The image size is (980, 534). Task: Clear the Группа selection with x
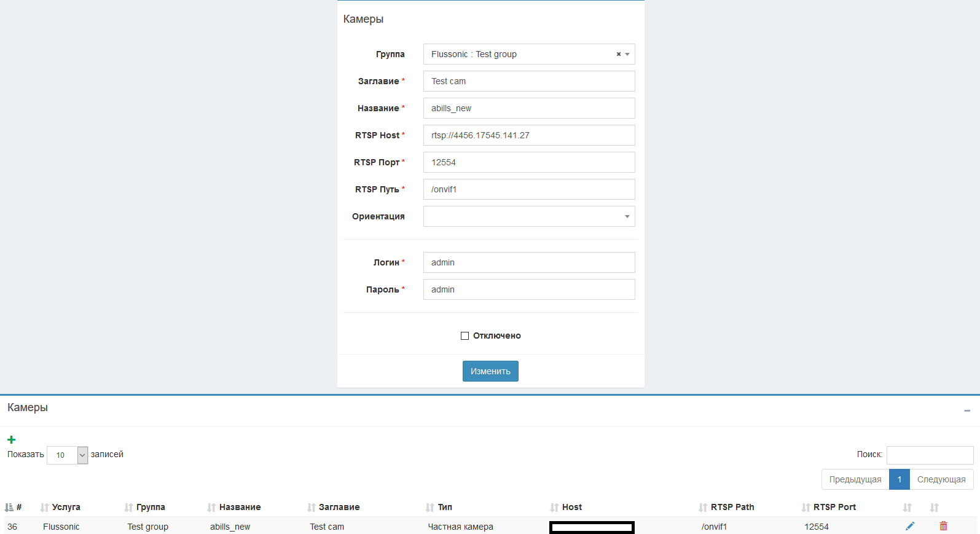click(x=618, y=54)
